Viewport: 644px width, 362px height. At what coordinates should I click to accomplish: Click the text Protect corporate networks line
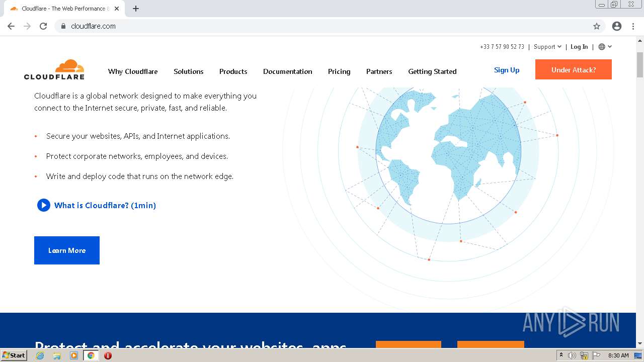click(x=137, y=156)
